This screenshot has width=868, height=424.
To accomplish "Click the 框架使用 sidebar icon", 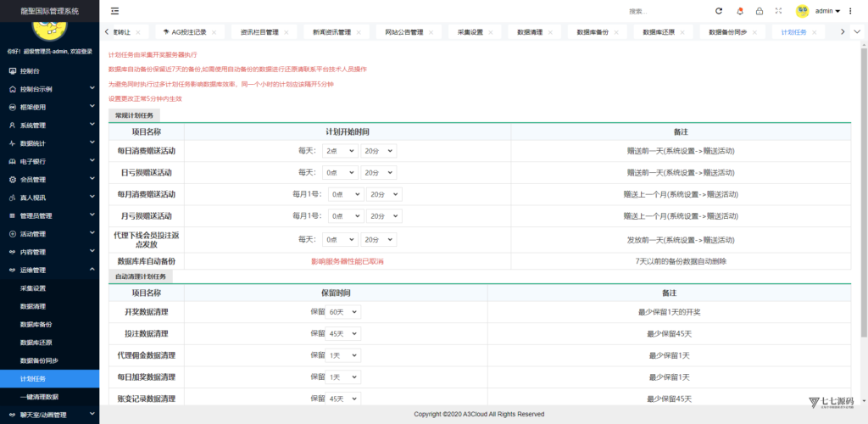I will 12,108.
